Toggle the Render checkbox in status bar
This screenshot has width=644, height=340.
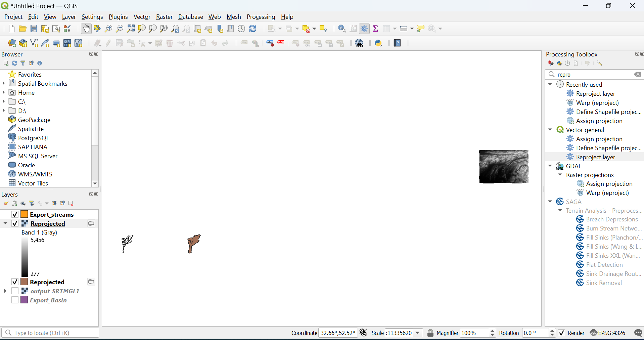(561, 333)
